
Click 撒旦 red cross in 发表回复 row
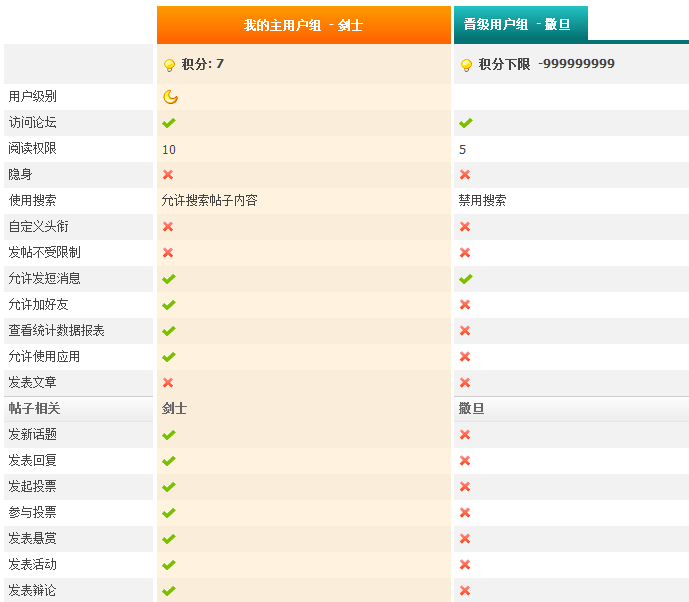click(x=465, y=461)
